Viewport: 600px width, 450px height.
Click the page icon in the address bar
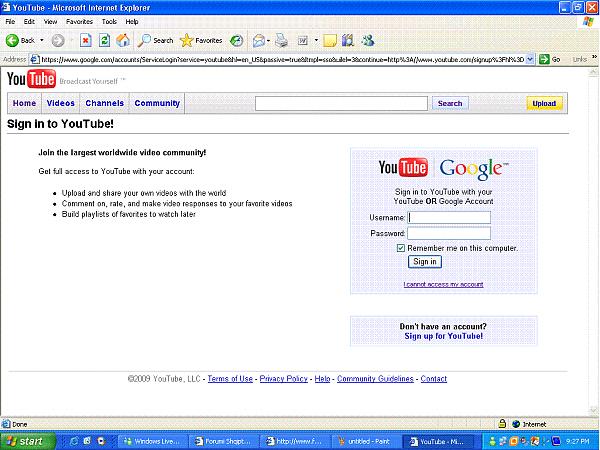[x=35, y=59]
